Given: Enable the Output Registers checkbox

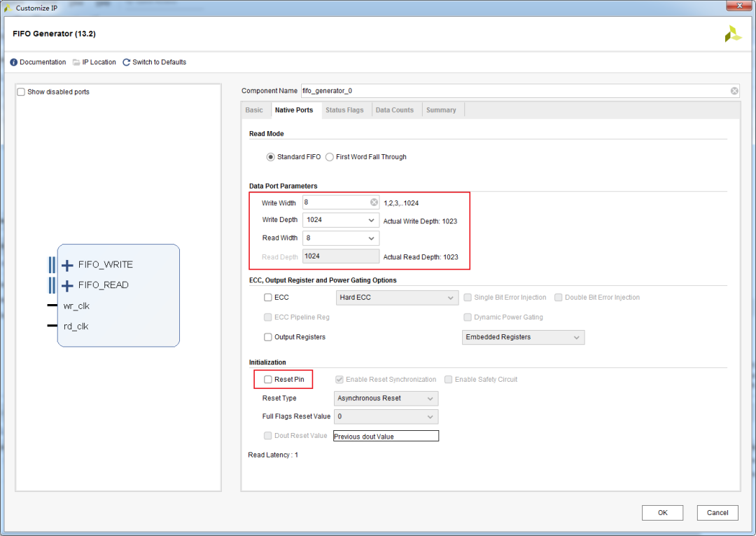Looking at the screenshot, I should (268, 337).
